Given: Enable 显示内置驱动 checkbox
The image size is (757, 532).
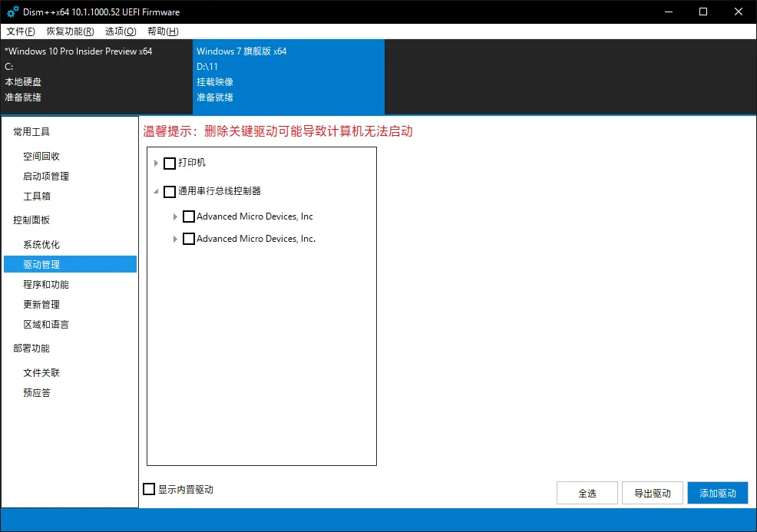Looking at the screenshot, I should 149,489.
